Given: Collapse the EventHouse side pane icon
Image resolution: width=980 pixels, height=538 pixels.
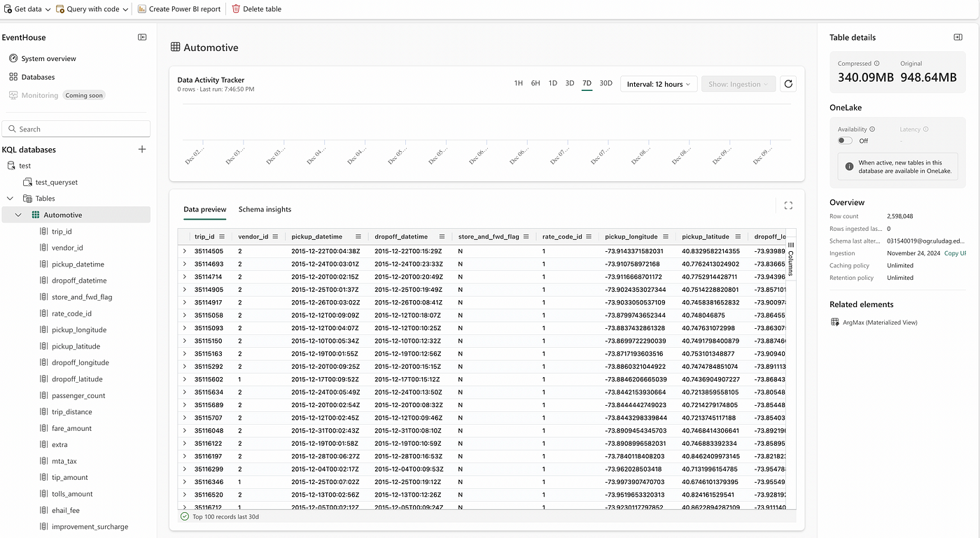Looking at the screenshot, I should pos(142,37).
